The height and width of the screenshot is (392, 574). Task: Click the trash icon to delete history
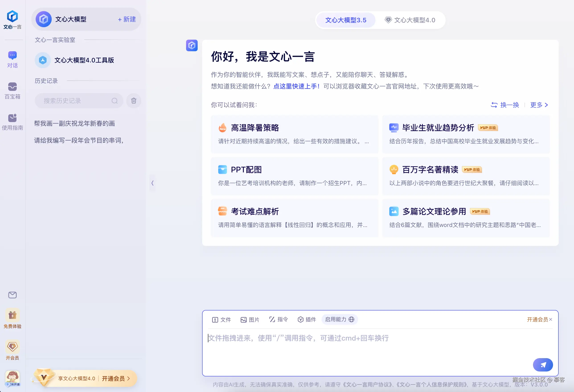(x=134, y=101)
